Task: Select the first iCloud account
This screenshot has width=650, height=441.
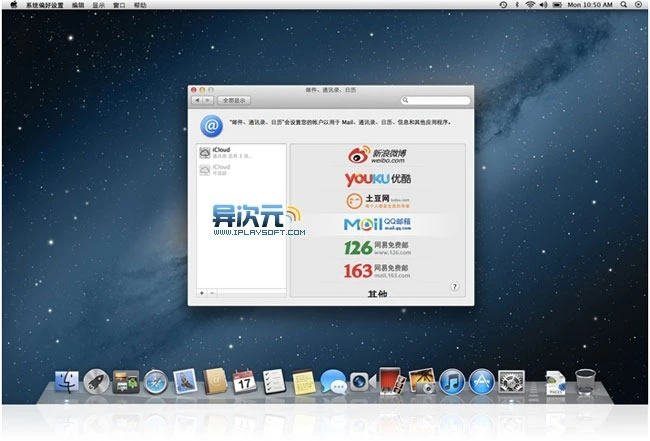Action: 241,153
